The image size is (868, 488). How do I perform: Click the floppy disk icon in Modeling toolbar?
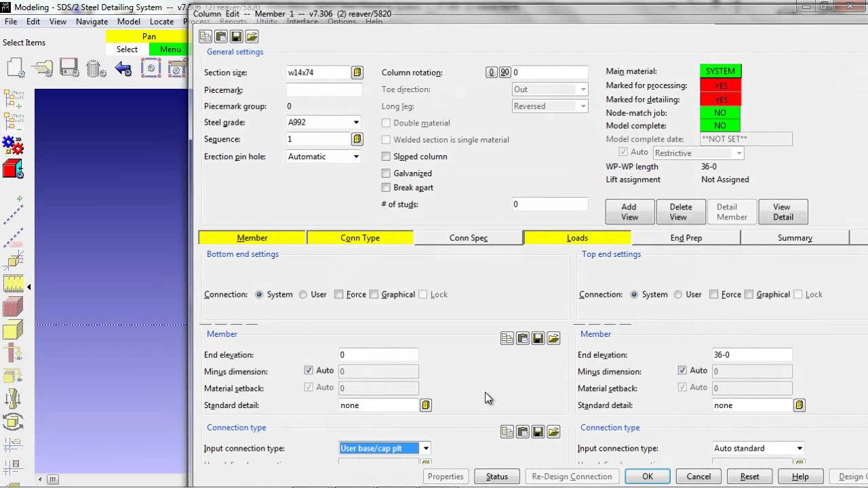[x=69, y=68]
